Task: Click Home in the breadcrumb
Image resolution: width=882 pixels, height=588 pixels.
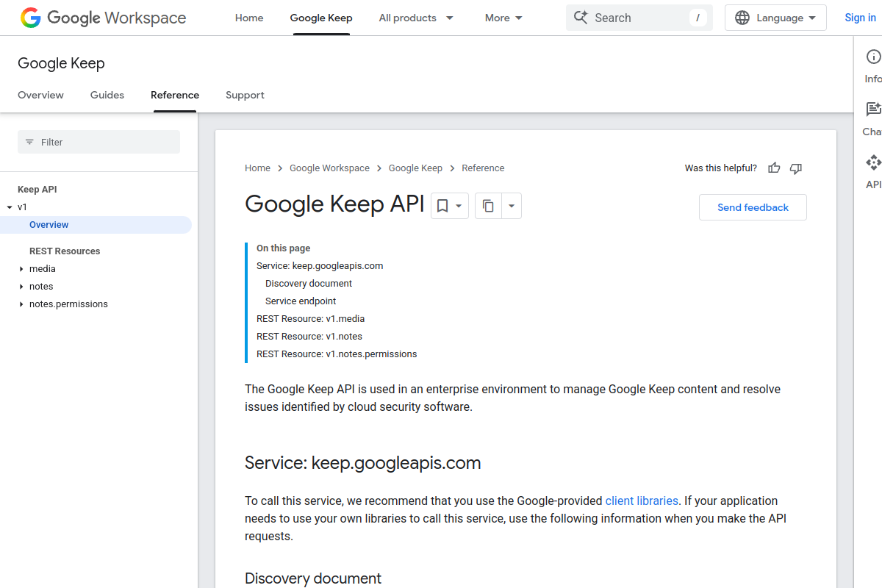Action: click(257, 168)
